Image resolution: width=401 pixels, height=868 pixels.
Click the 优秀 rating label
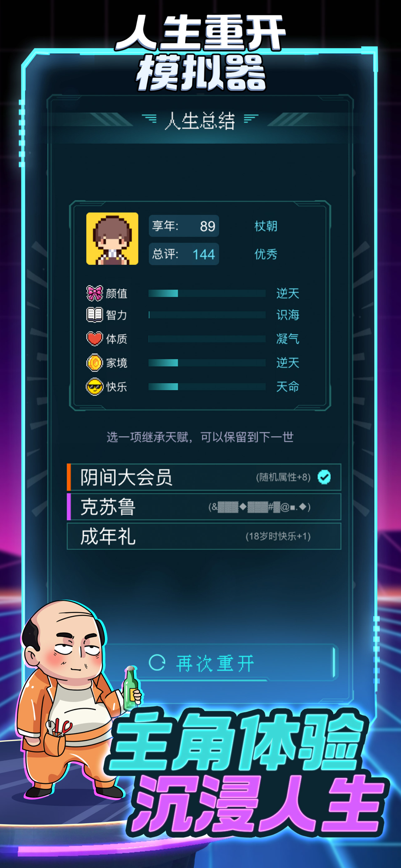click(266, 254)
